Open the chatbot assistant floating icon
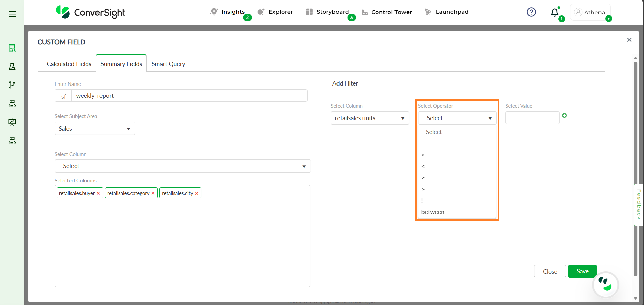This screenshot has width=644, height=305. coord(605,284)
